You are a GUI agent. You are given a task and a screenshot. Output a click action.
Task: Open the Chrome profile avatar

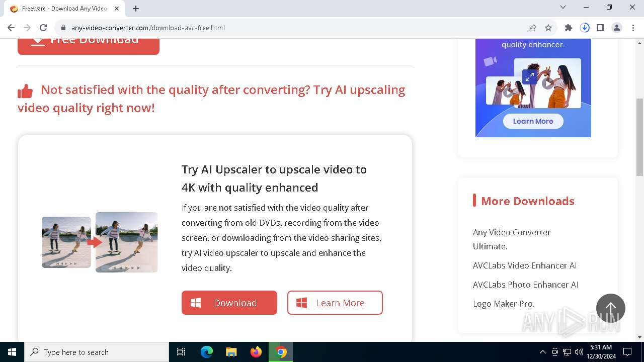(x=617, y=28)
